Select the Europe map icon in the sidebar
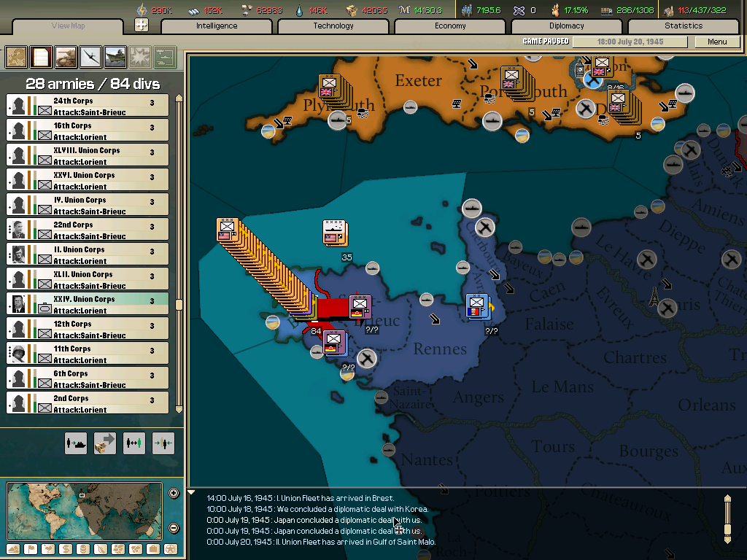 click(x=15, y=56)
